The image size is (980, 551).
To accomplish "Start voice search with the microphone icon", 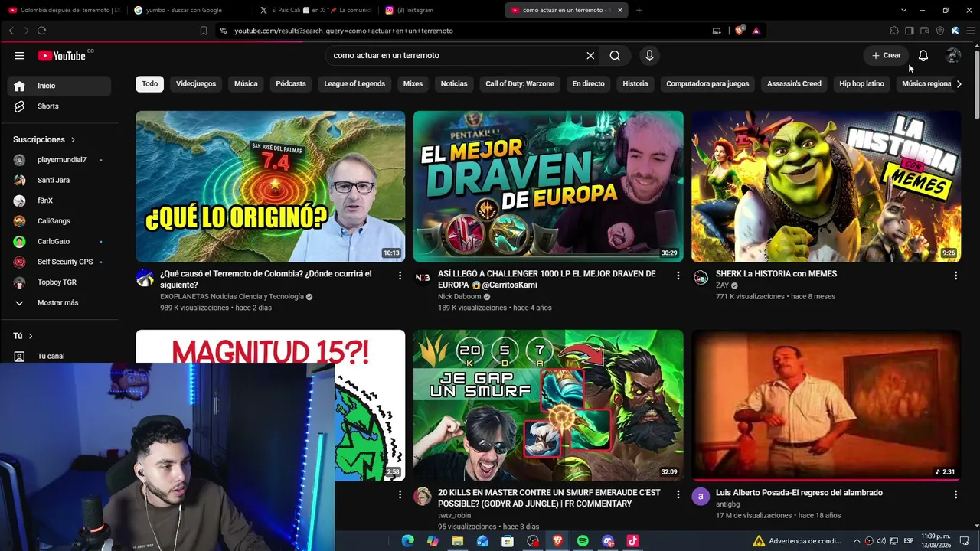I will click(x=649, y=55).
